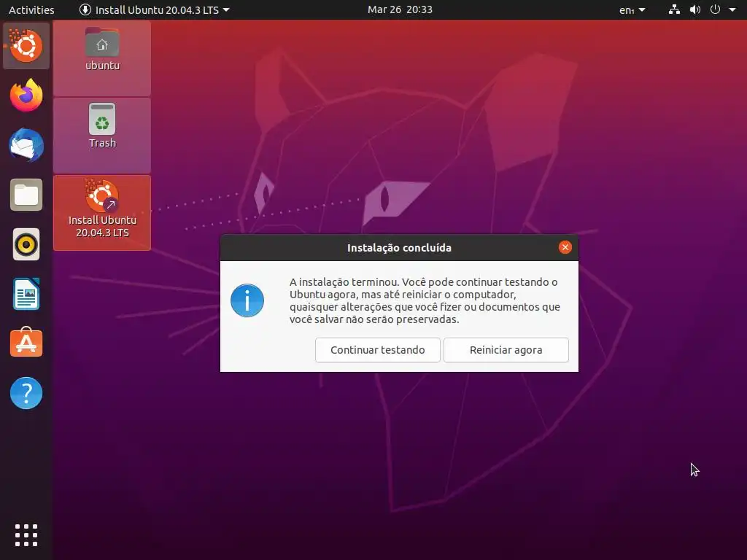This screenshot has width=747, height=560.
Task: Open Install Ubuntu 20.04.3 LTS app menu
Action: [x=155, y=9]
